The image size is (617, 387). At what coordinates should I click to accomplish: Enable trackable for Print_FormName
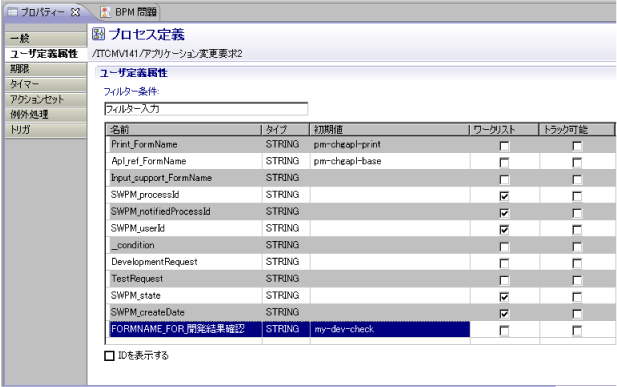(x=577, y=146)
